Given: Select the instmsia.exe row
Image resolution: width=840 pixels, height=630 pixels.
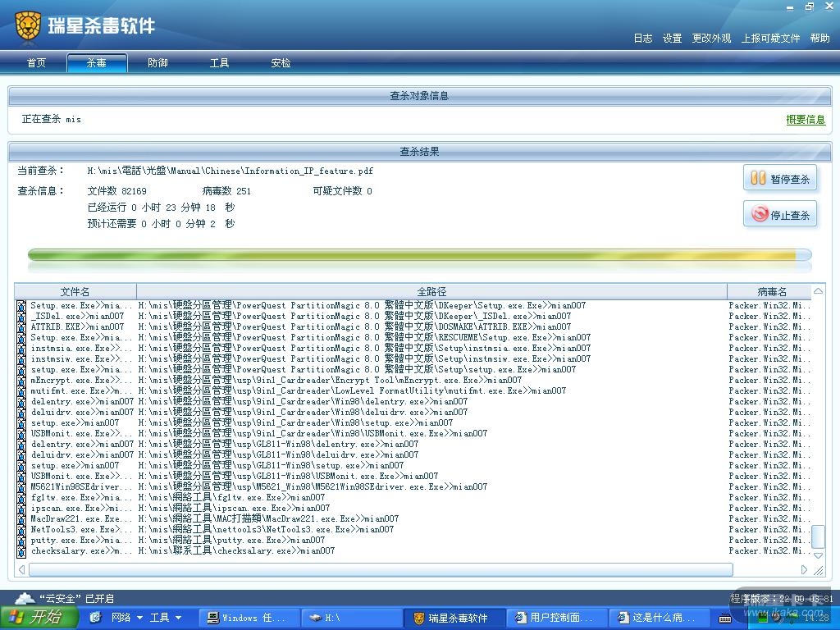Looking at the screenshot, I should [x=413, y=348].
